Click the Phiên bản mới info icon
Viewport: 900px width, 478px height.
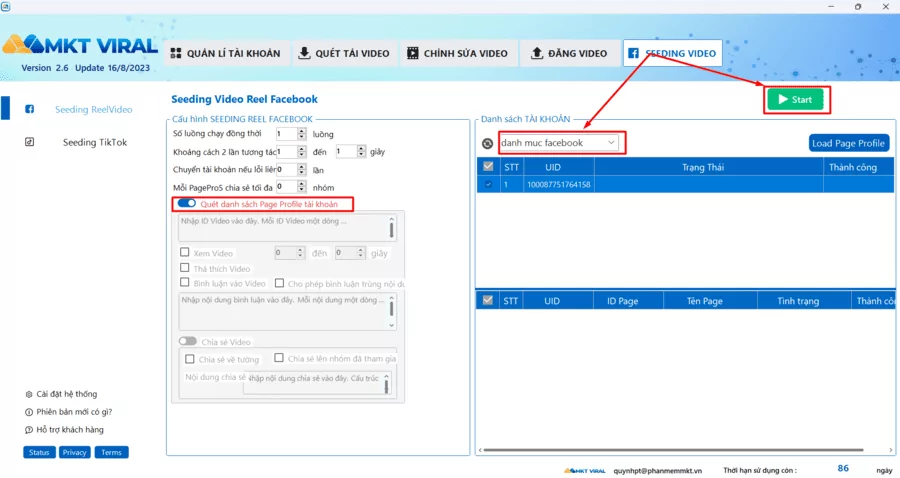(29, 412)
